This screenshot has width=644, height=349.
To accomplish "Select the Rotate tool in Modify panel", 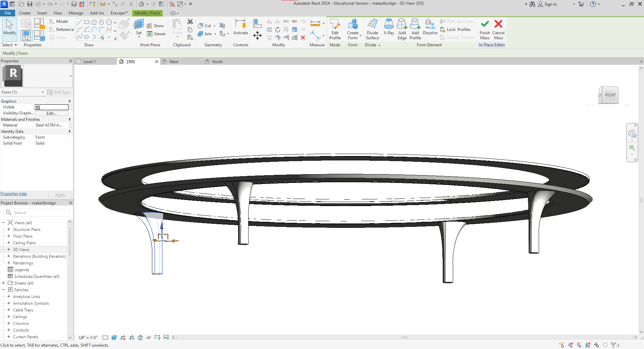I will pos(278,30).
